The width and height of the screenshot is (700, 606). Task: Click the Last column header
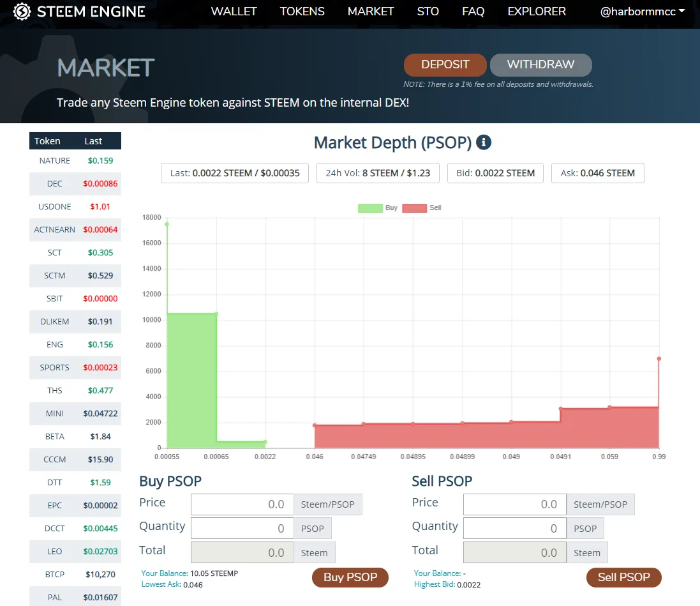click(93, 141)
